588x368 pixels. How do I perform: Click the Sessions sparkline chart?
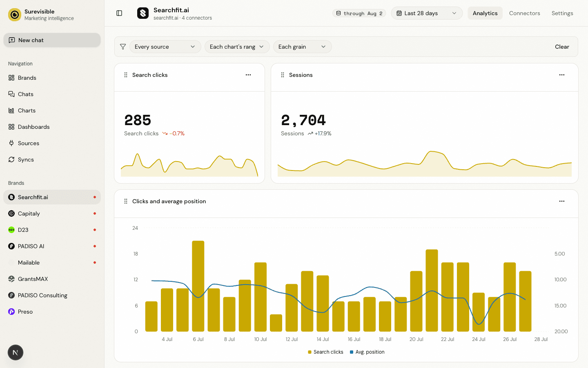click(425, 164)
